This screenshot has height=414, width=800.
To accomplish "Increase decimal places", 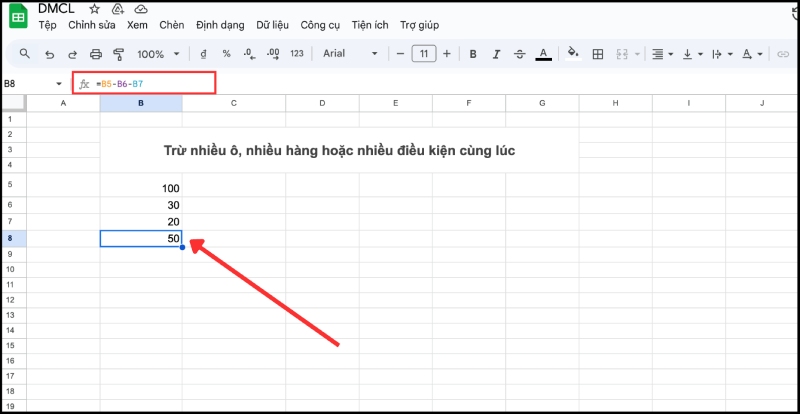I will [x=273, y=54].
